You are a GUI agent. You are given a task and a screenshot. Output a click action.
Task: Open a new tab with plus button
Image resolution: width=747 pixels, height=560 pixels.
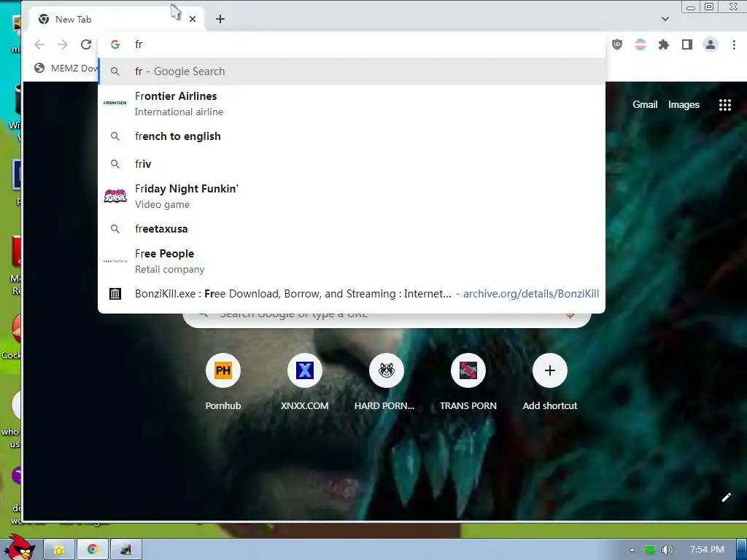point(220,19)
